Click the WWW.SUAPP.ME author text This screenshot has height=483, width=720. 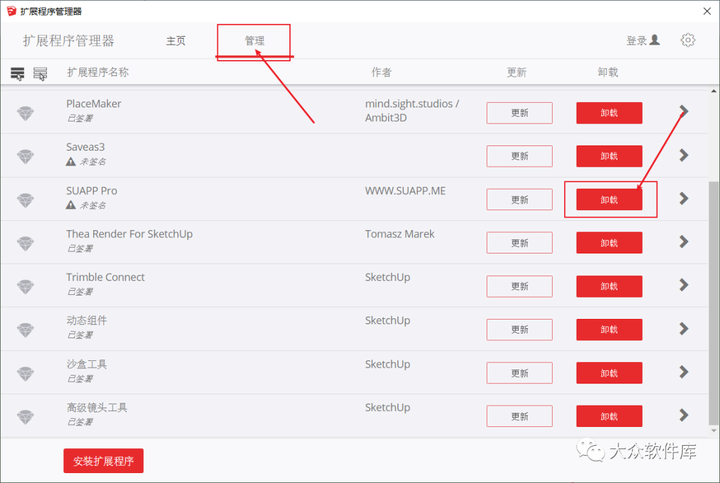pyautogui.click(x=405, y=191)
